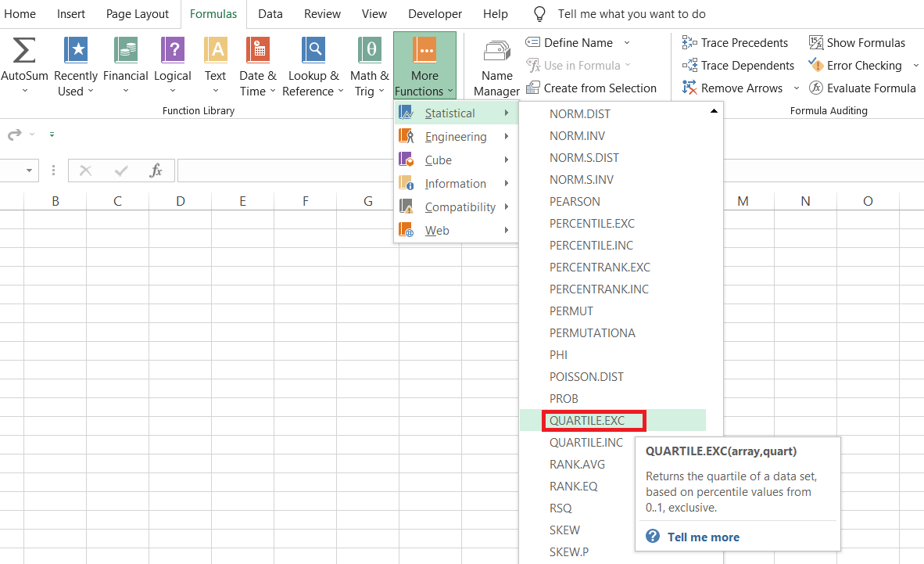Open the Financial functions library icon

(x=125, y=51)
